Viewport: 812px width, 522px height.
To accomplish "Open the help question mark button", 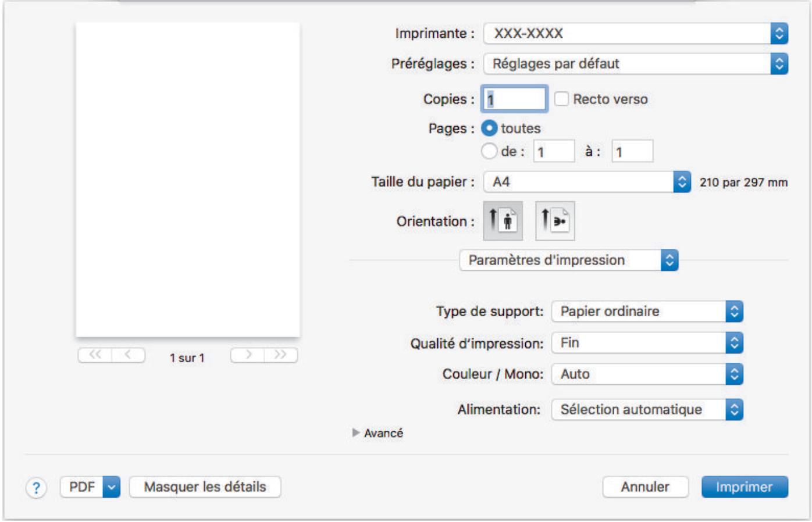I will coord(36,488).
